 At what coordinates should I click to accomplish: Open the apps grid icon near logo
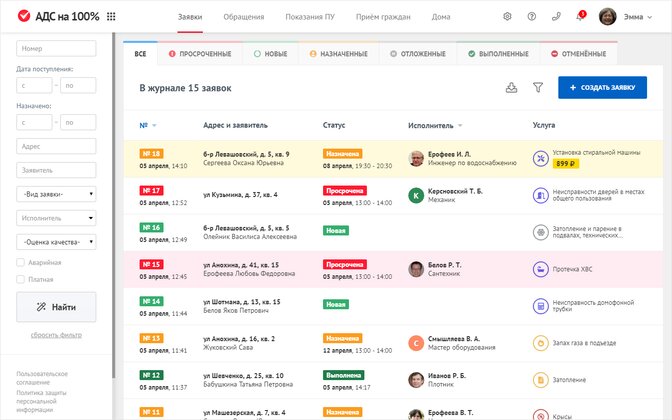tap(110, 17)
